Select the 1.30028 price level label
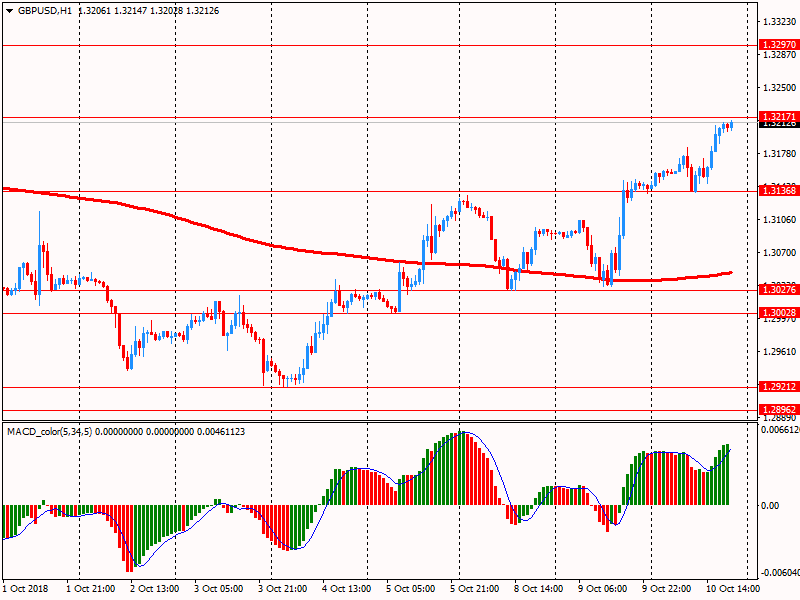The width and height of the screenshot is (800, 600). (778, 313)
